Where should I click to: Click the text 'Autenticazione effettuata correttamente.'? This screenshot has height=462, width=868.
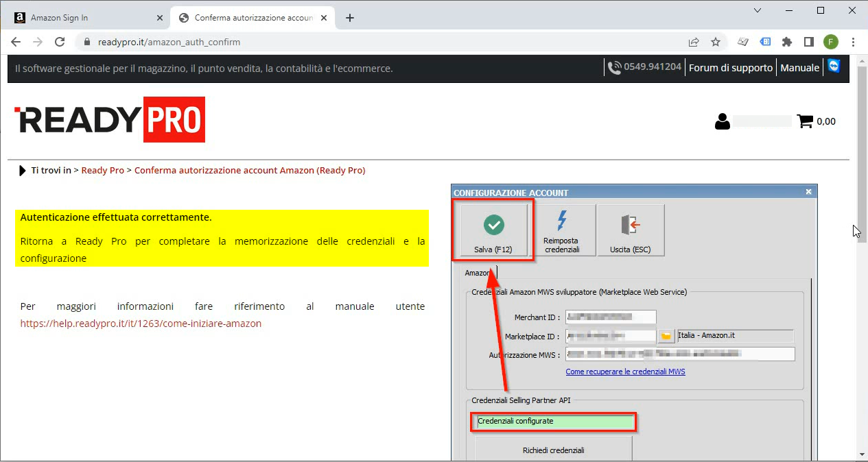[x=116, y=217]
